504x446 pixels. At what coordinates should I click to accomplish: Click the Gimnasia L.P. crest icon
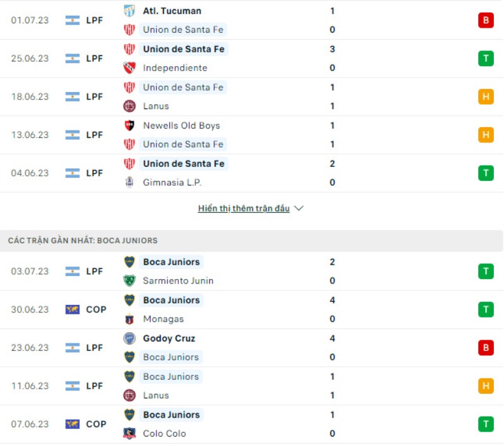pos(129,183)
